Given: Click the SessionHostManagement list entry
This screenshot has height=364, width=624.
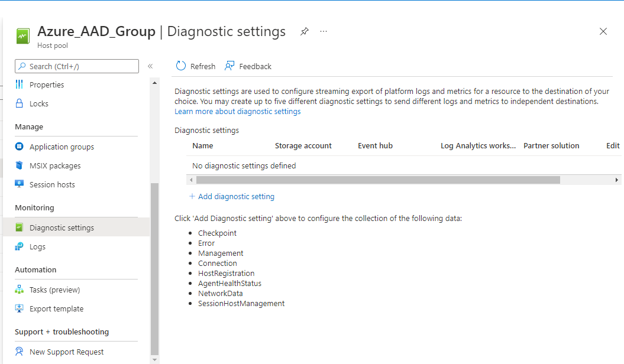Looking at the screenshot, I should (x=241, y=303).
